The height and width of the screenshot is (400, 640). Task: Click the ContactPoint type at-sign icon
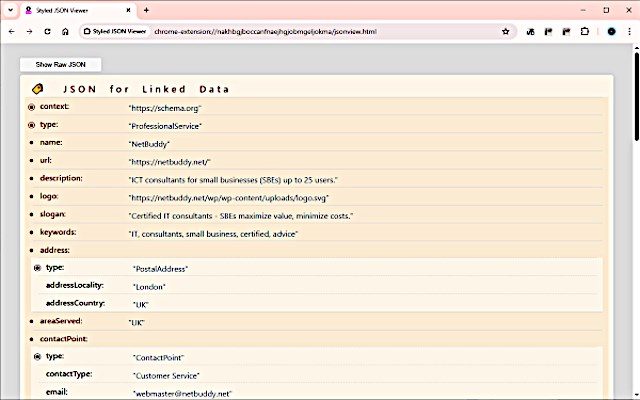click(x=38, y=356)
